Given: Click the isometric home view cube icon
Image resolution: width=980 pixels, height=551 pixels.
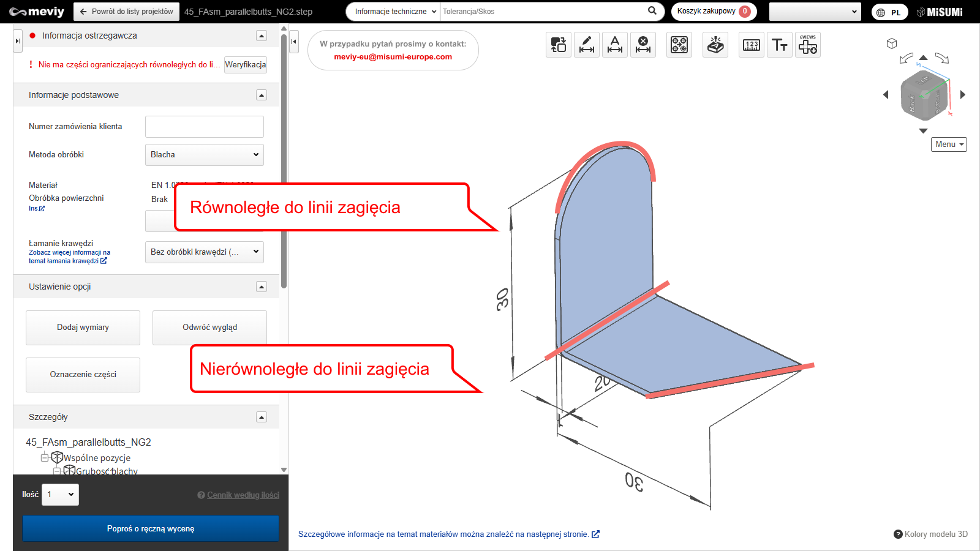Looking at the screenshot, I should (x=892, y=43).
